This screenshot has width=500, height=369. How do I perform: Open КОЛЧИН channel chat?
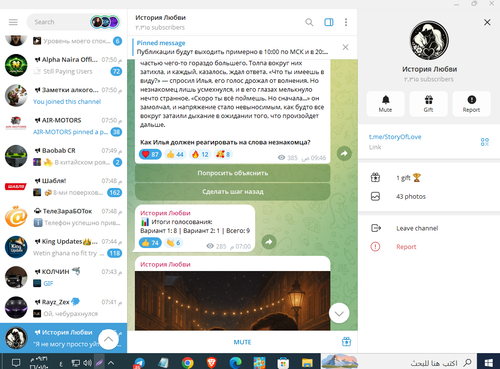click(63, 278)
